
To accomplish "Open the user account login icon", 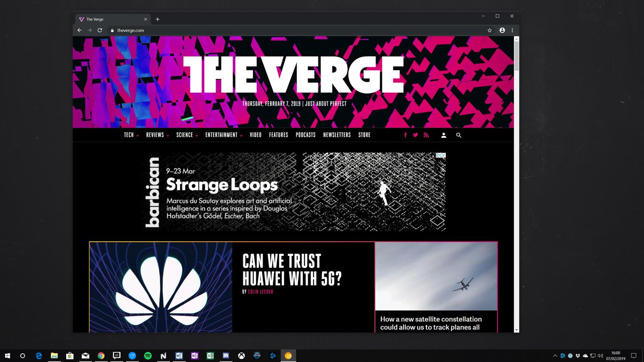I will pos(443,135).
